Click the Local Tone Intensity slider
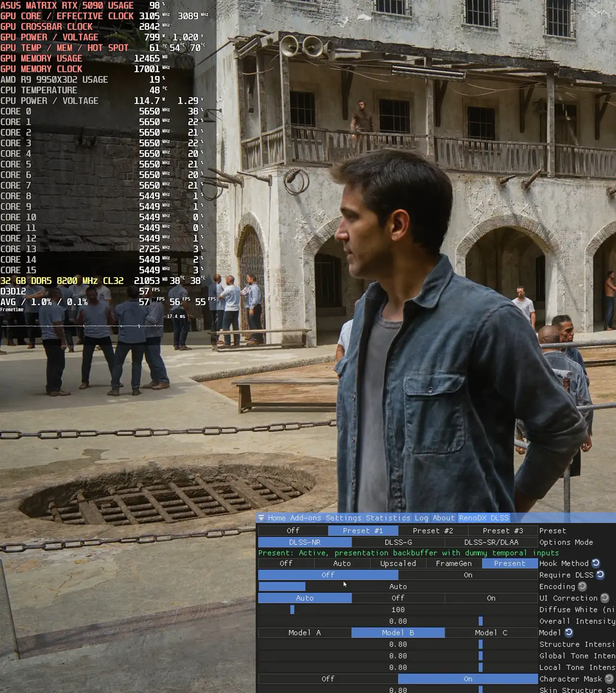The image size is (616, 693). (398, 667)
